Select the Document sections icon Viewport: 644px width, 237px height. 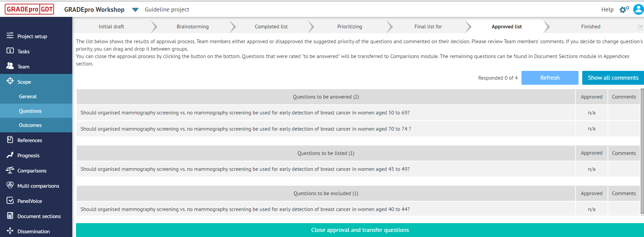10,216
